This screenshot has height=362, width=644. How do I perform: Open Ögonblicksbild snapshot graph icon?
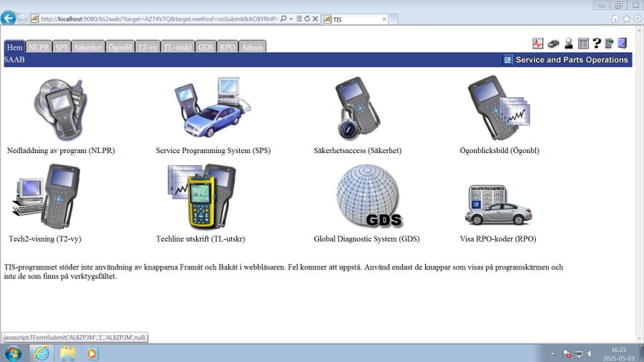tap(499, 107)
